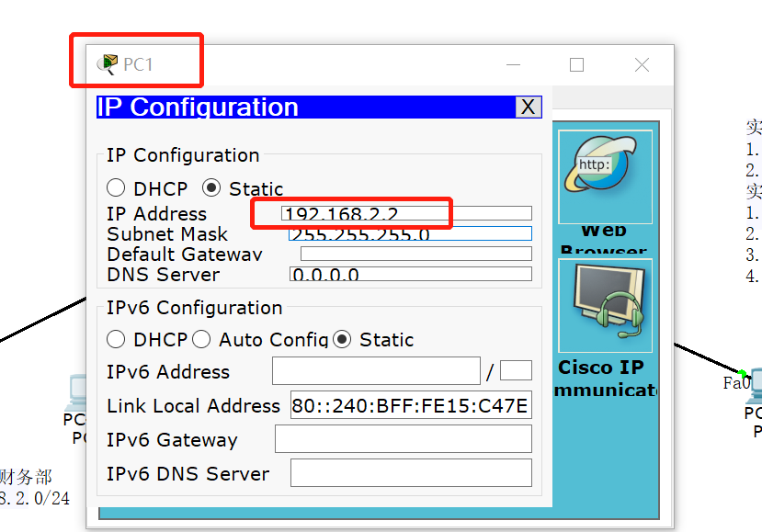This screenshot has height=532, width=762.
Task: Open the Web Browser desktop app icon
Action: [605, 176]
